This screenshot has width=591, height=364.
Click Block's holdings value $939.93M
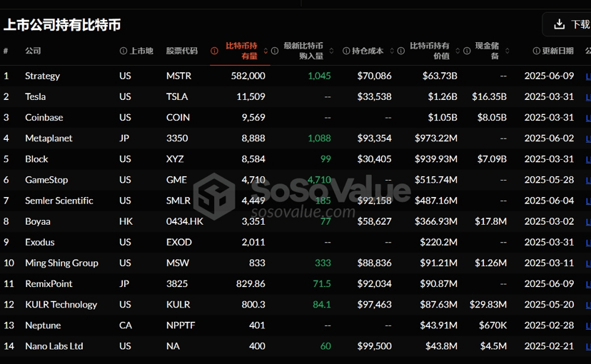[436, 159]
